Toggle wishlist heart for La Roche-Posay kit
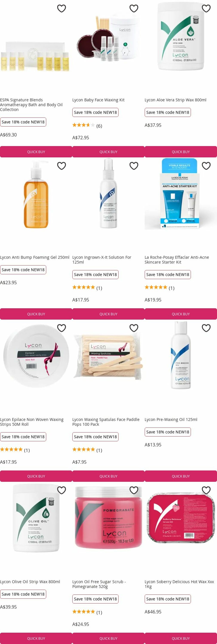 click(x=206, y=166)
